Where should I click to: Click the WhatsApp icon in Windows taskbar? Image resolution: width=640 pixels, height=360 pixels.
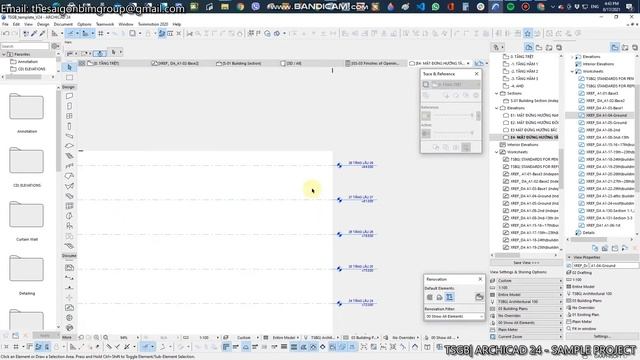coord(436,7)
